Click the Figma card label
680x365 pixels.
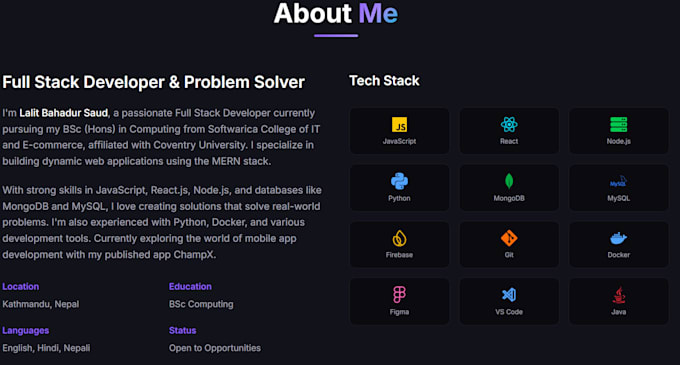[x=399, y=312]
